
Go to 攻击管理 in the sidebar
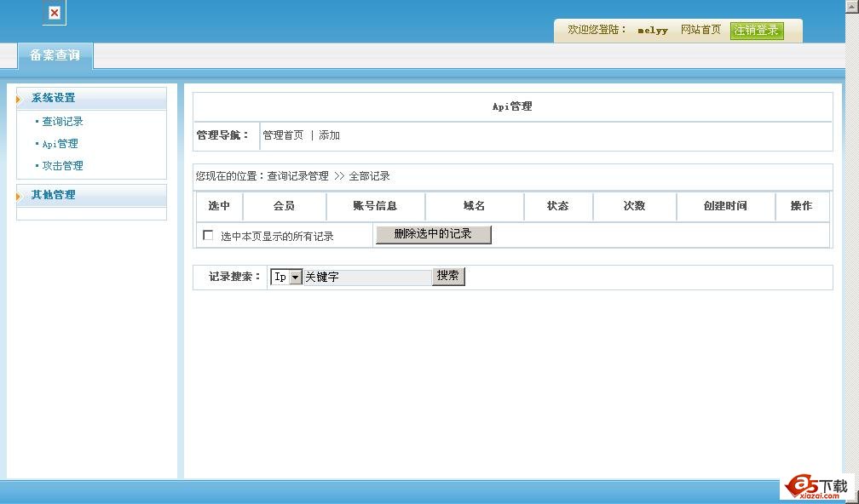[x=63, y=166]
